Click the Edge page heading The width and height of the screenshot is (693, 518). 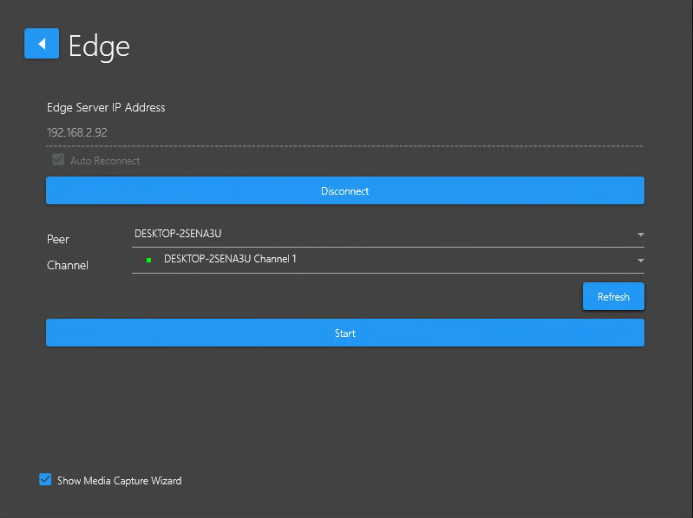(99, 46)
